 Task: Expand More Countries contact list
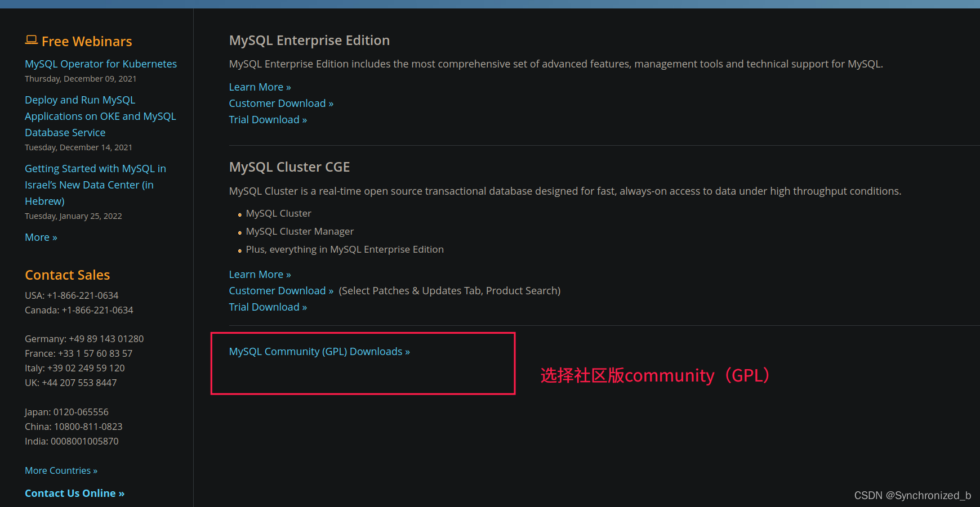(x=61, y=470)
